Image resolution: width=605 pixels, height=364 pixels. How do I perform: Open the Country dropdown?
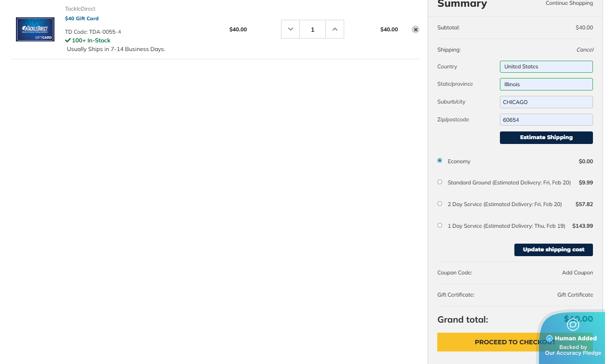[x=546, y=66]
